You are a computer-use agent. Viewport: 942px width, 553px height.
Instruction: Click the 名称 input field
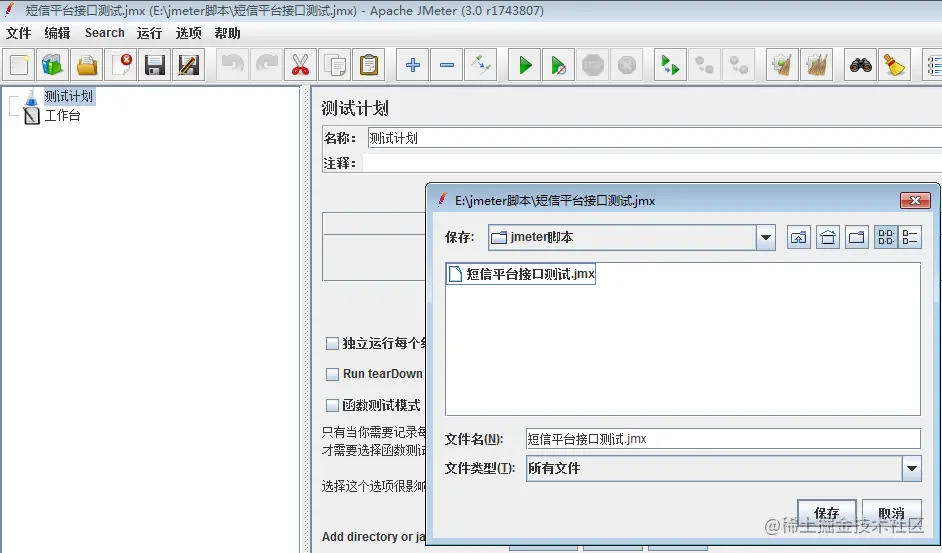pyautogui.click(x=654, y=138)
